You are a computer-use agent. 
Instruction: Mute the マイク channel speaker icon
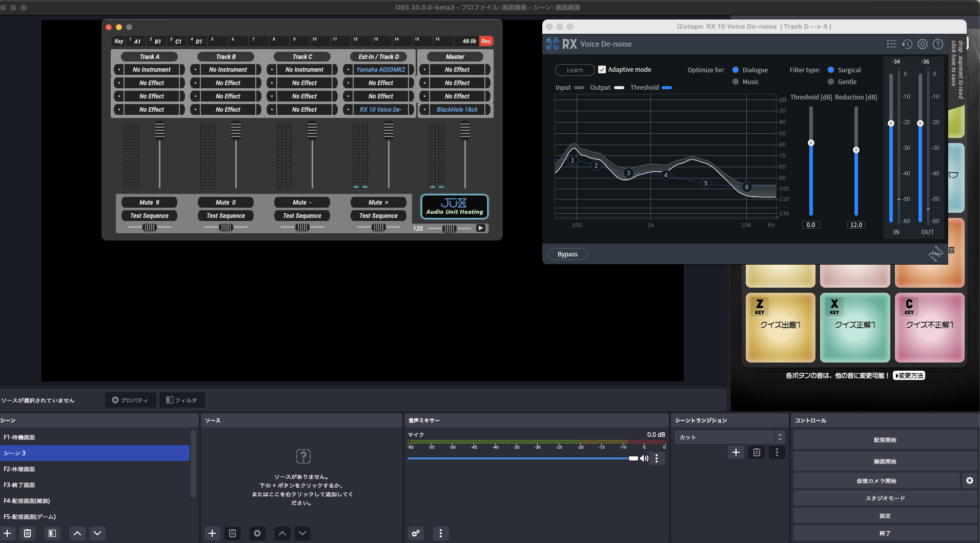645,458
